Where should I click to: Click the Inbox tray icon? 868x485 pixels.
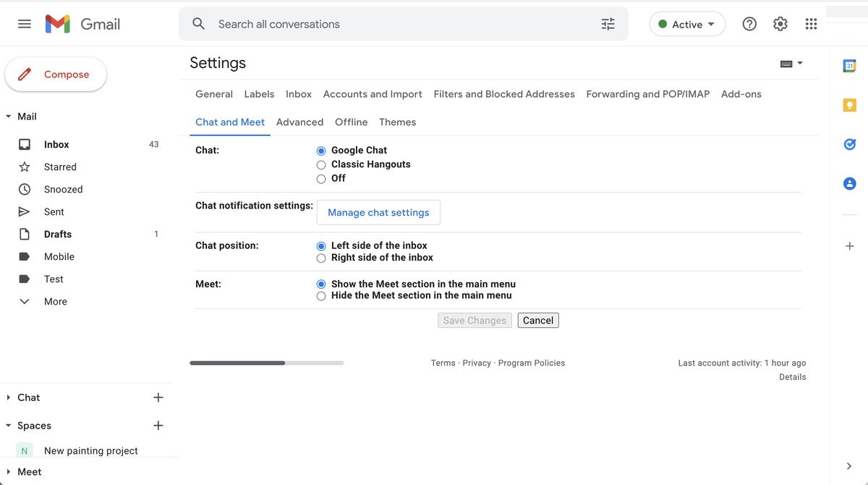[x=25, y=144]
